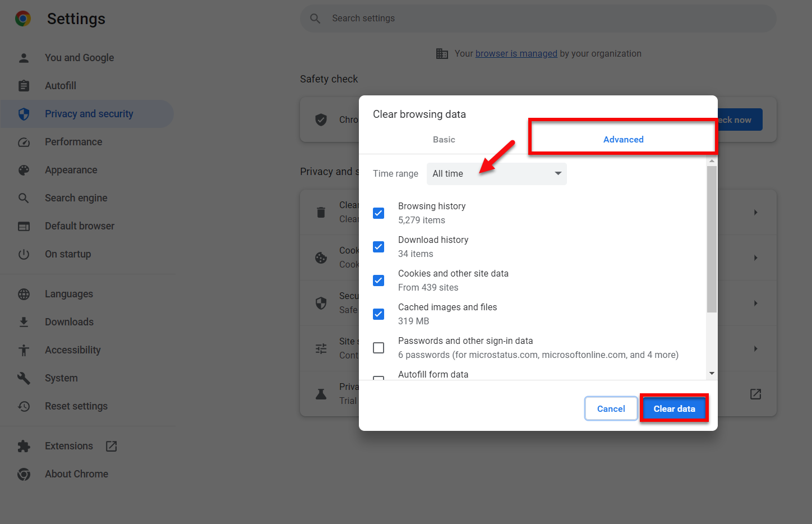Click the Chrome logo icon
Screen dimensions: 812x524
click(x=23, y=19)
